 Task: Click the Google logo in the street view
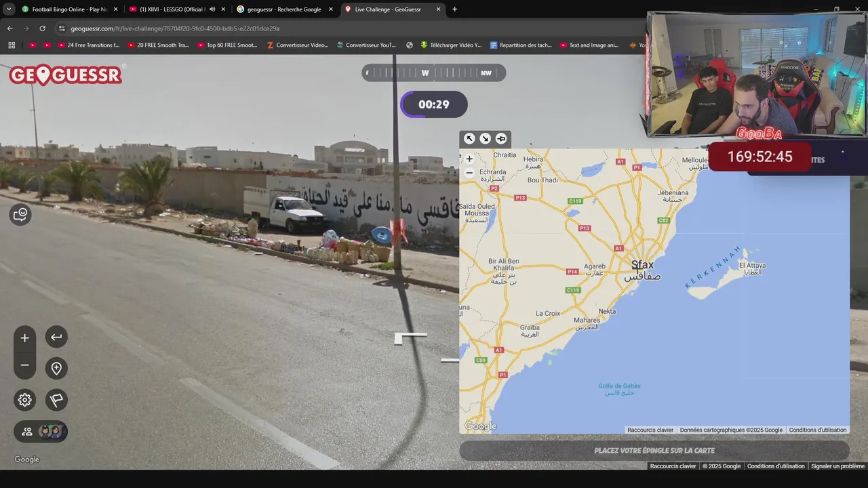click(27, 460)
